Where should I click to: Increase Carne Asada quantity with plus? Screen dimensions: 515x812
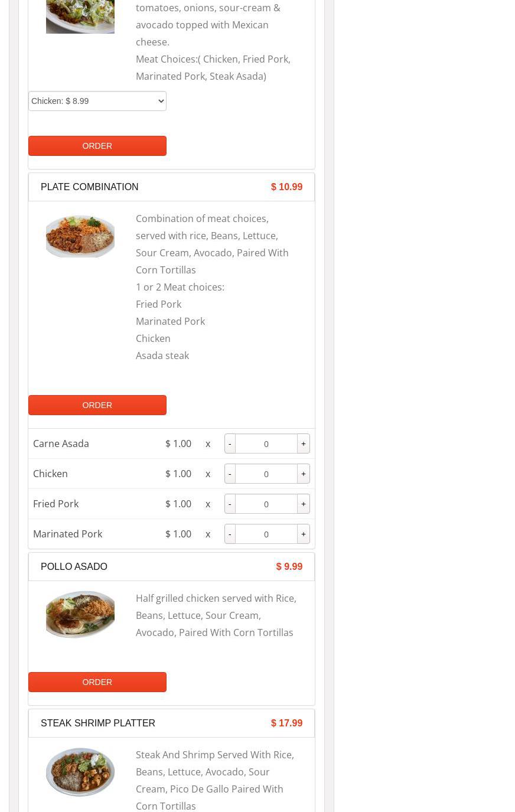tap(304, 443)
